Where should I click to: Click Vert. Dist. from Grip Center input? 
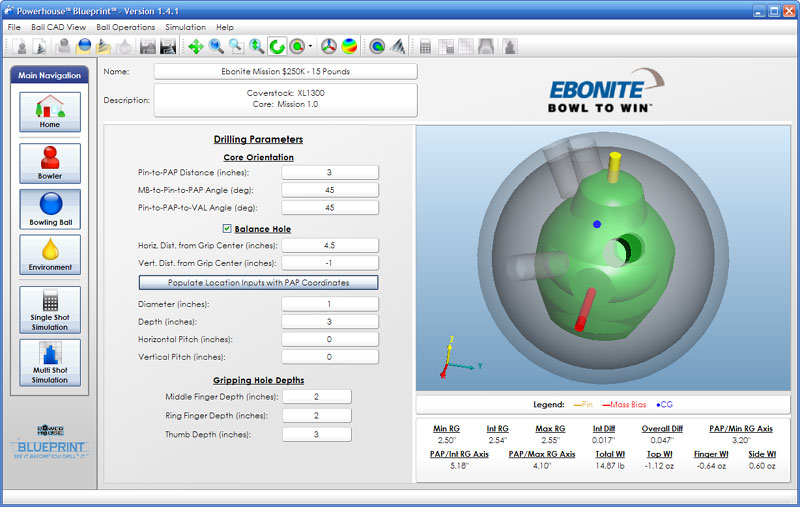click(x=330, y=263)
